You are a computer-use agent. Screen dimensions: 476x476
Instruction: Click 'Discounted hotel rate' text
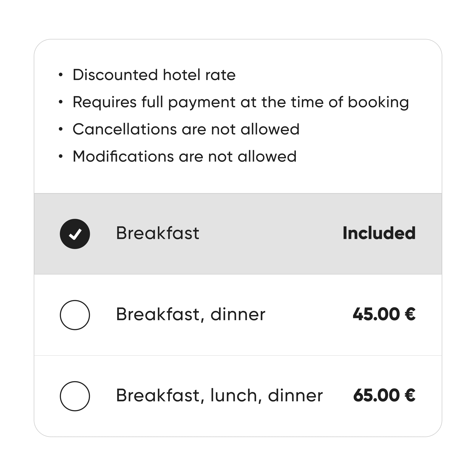point(154,75)
